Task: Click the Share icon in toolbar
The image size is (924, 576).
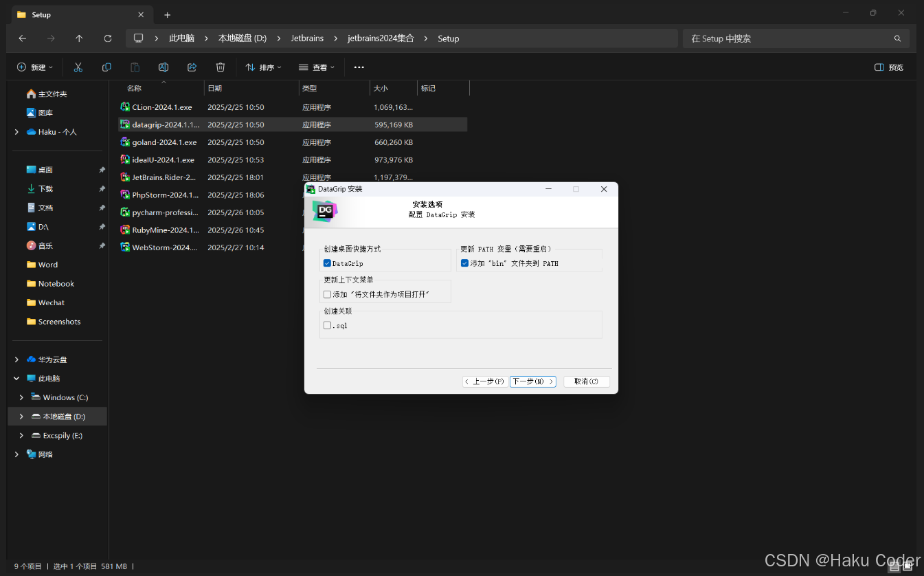Action: (x=192, y=67)
